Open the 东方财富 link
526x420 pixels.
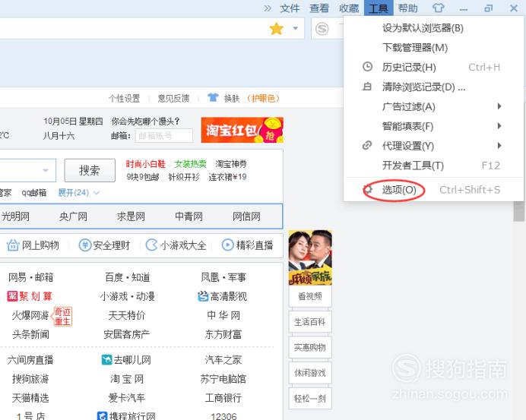tap(223, 334)
